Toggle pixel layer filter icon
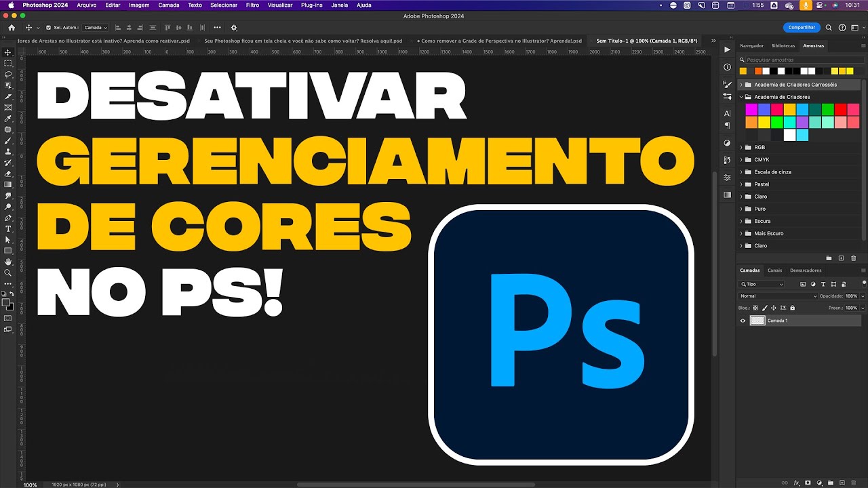Viewport: 868px width, 488px height. 803,285
